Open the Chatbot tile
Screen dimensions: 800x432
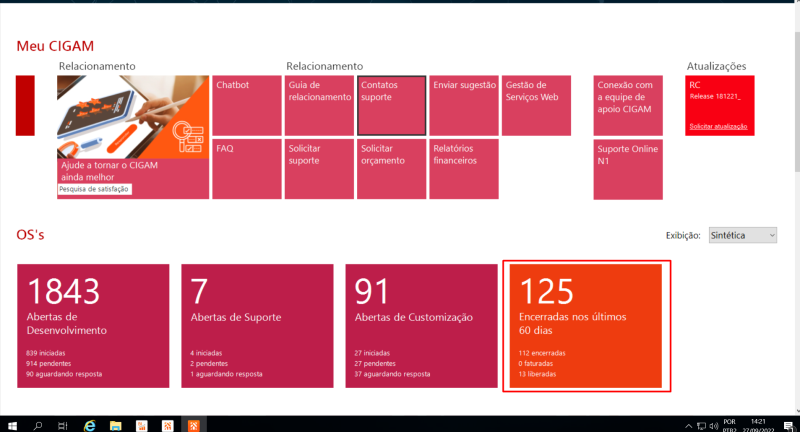pyautogui.click(x=247, y=106)
